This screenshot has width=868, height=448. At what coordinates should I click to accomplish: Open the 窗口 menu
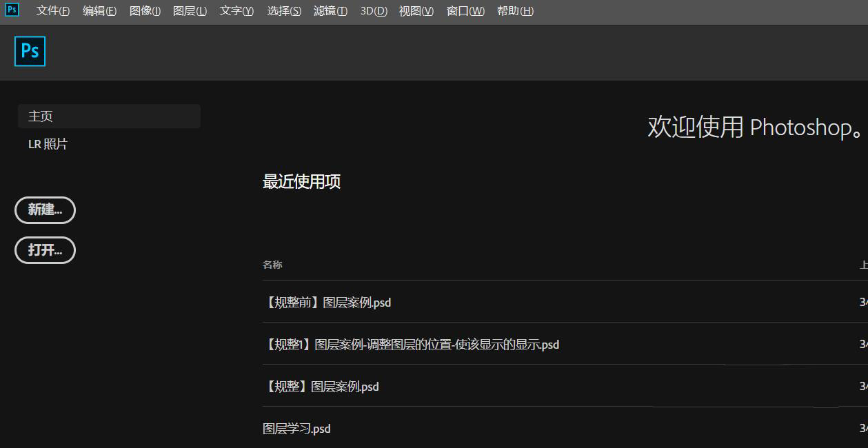[x=465, y=10]
